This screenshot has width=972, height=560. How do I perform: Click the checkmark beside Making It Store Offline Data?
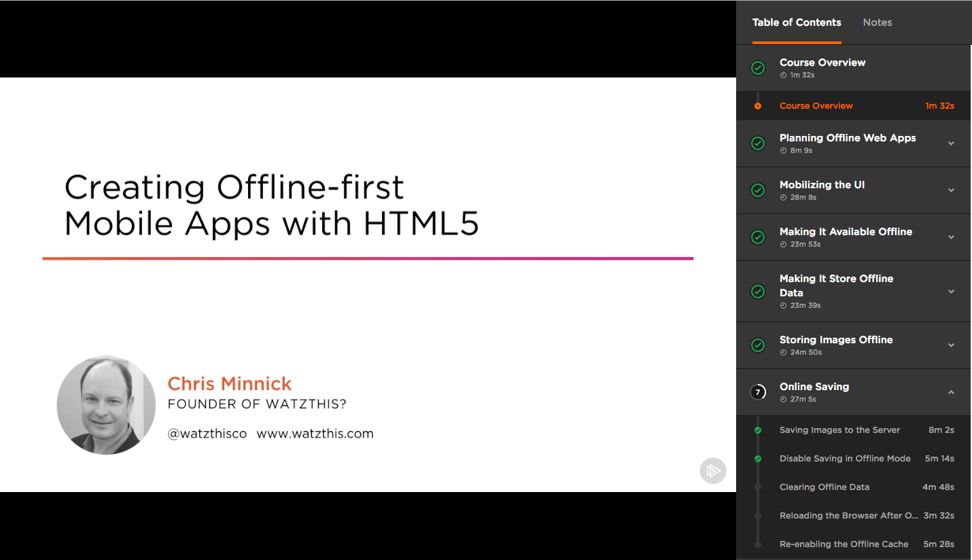pos(757,291)
